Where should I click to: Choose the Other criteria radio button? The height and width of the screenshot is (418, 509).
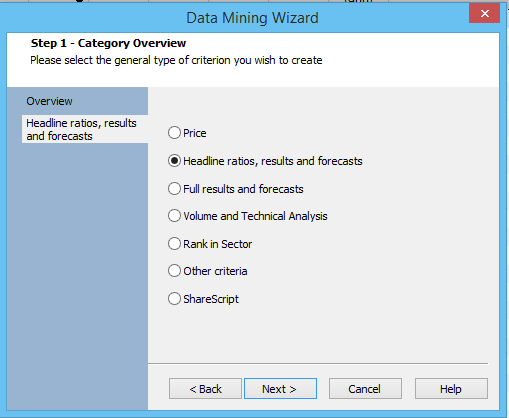coord(174,271)
